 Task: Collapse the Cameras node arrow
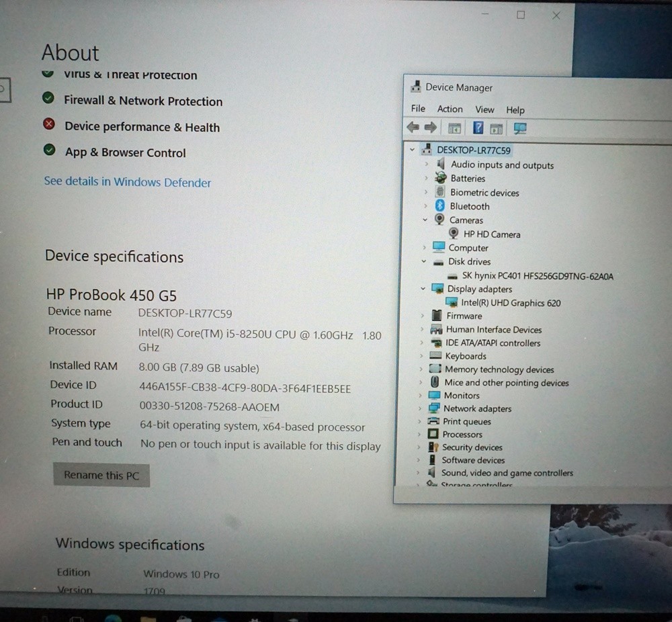(425, 220)
